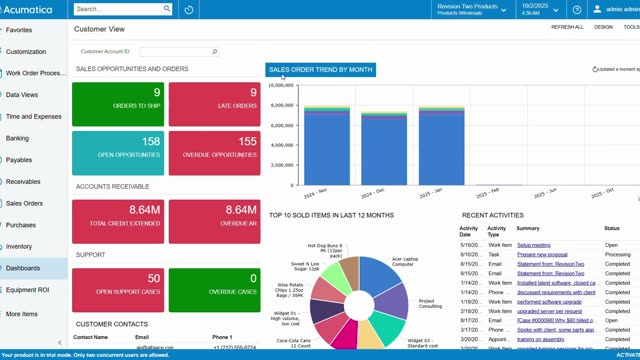Viewport: 640px width, 360px height.
Task: Click the refresh icon beside the updated timestamp
Action: [595, 69]
